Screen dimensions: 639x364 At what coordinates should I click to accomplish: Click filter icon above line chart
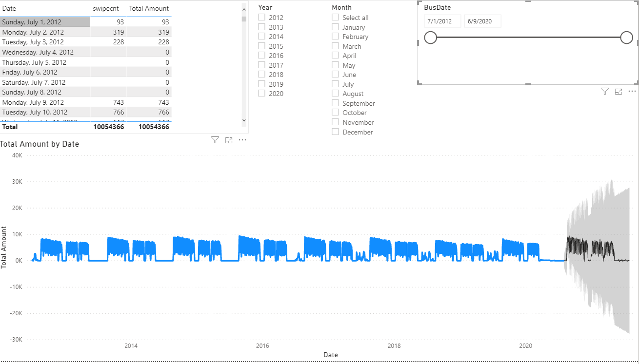coord(215,140)
